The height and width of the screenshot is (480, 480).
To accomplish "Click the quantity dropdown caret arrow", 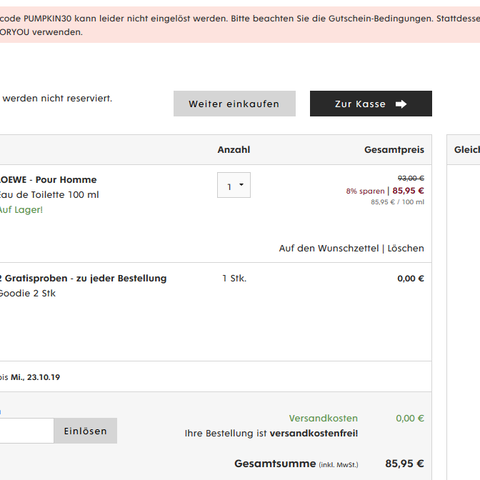I will point(241,184).
